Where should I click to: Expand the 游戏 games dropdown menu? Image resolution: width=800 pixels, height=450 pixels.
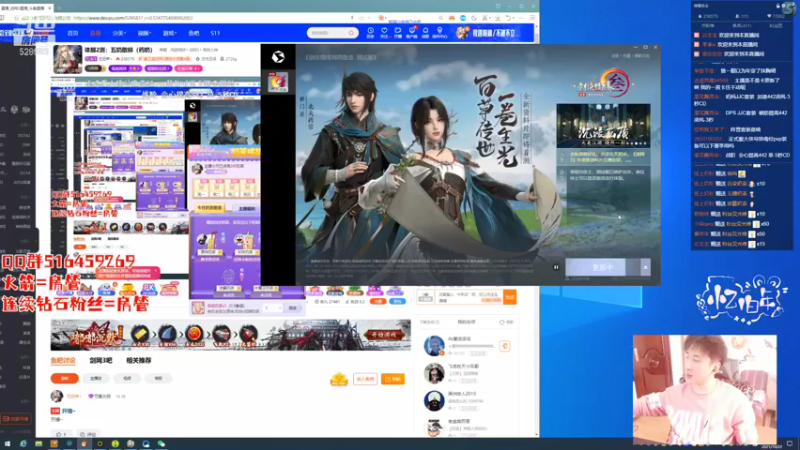[x=169, y=33]
